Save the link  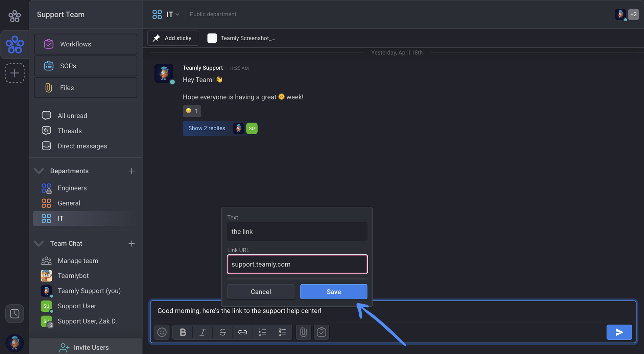click(334, 292)
